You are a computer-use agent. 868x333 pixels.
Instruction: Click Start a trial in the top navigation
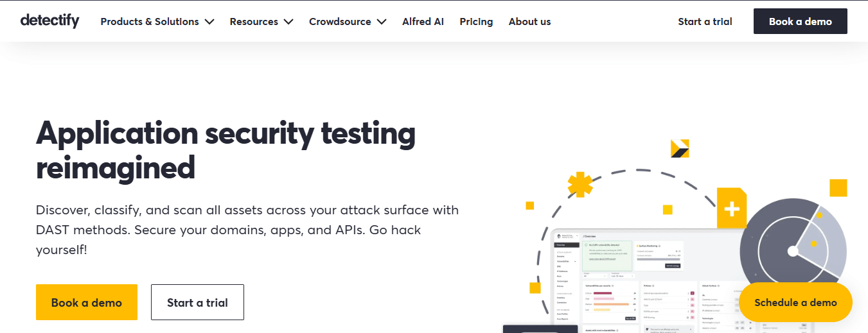tap(705, 22)
